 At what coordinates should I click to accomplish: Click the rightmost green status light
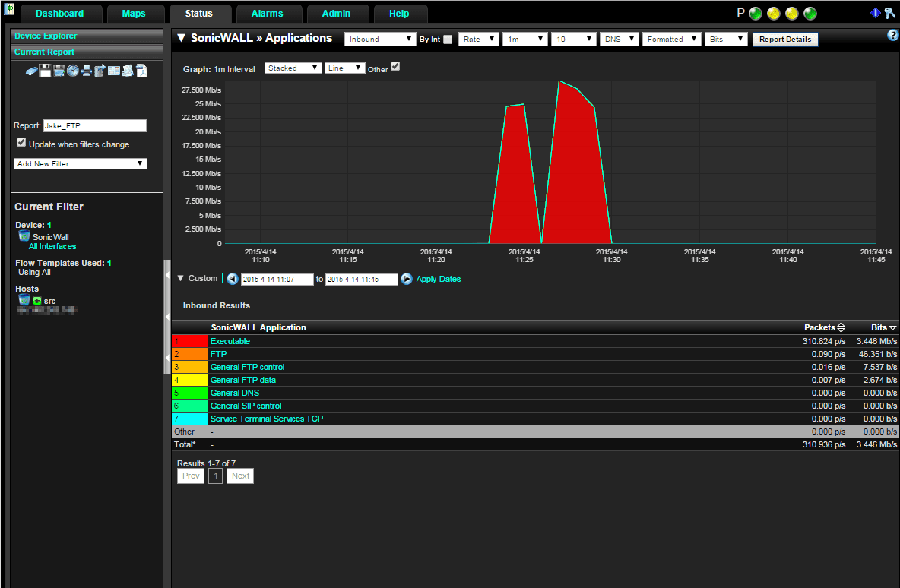click(810, 14)
